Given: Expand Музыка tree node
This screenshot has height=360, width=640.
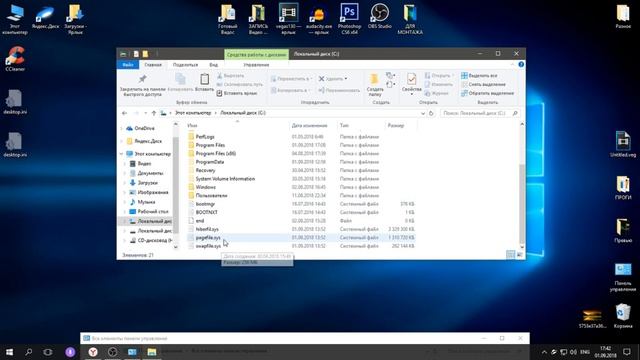Looking at the screenshot, I should point(125,202).
